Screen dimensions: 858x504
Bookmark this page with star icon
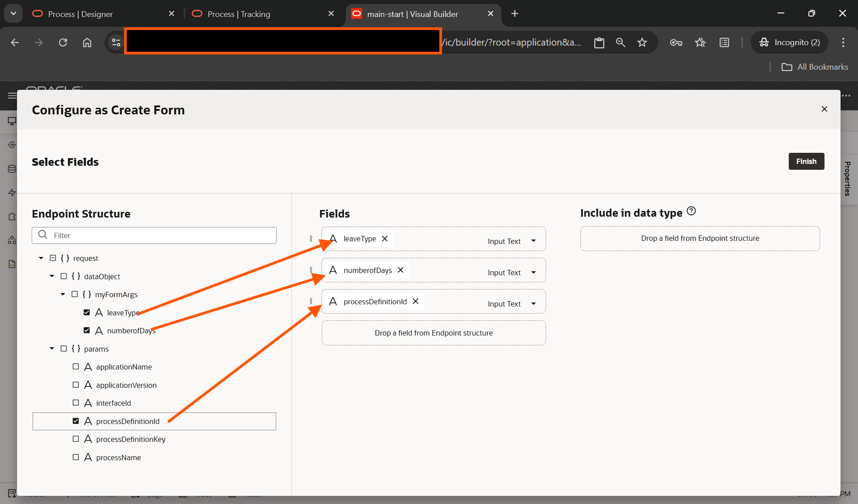[x=642, y=42]
